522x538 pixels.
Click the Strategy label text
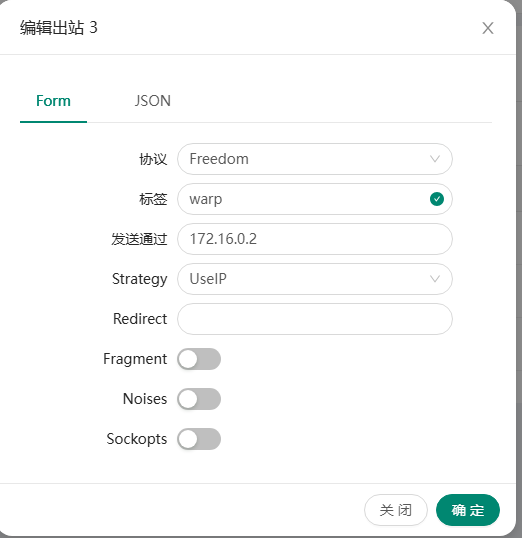point(140,279)
